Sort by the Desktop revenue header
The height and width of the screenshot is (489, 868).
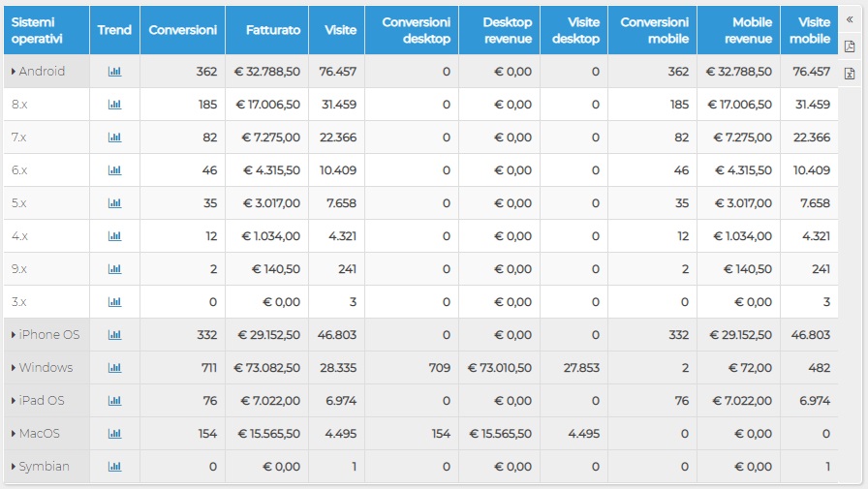tap(507, 30)
